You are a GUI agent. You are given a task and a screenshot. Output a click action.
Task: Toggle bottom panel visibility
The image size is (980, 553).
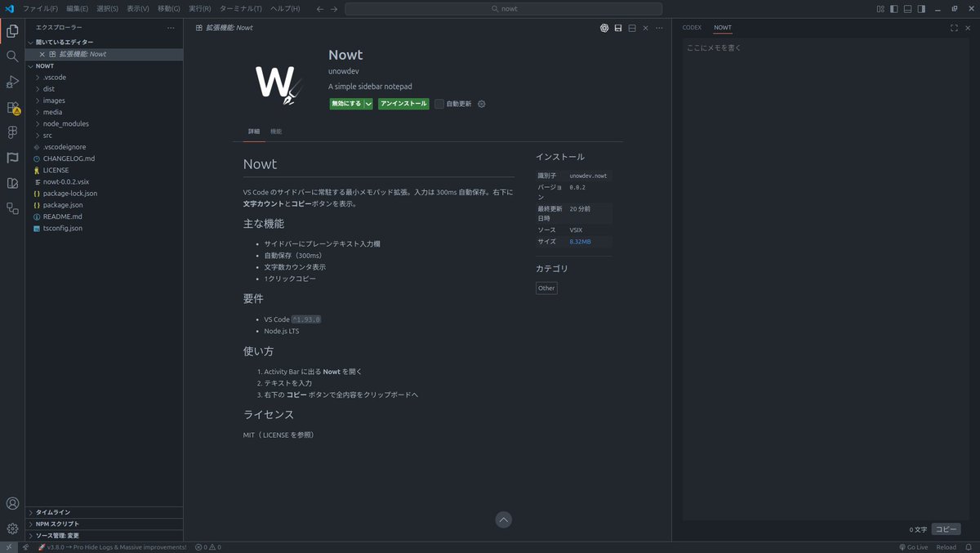coord(908,9)
